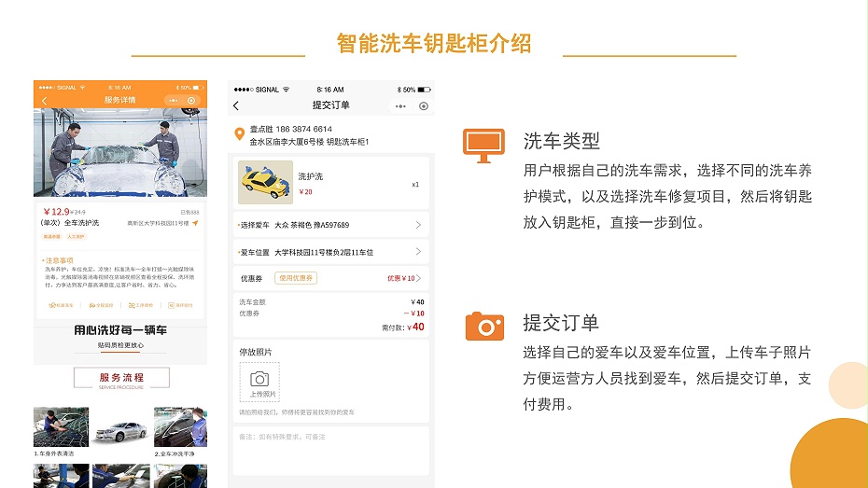Image resolution: width=868 pixels, height=488 pixels.
Task: Open three-dots menu on 提交订单 header
Action: click(400, 106)
